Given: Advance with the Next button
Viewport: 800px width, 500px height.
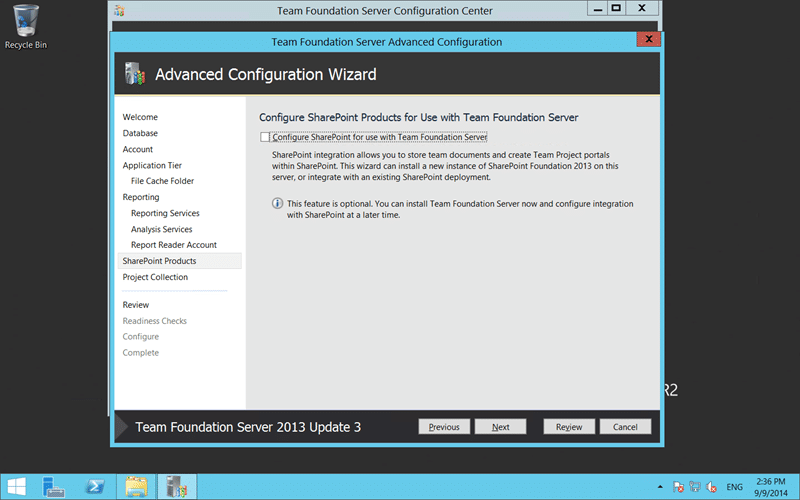Looking at the screenshot, I should coord(501,427).
